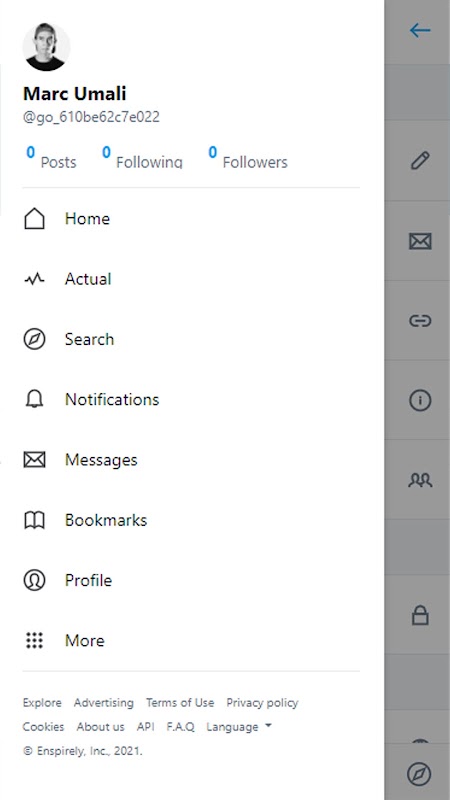Open the envelope icon in right strip
Image resolution: width=450 pixels, height=800 pixels.
[420, 240]
